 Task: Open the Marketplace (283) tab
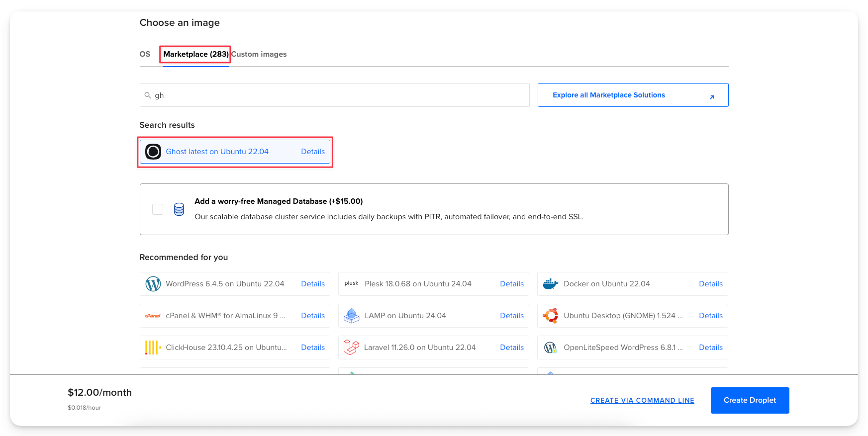pyautogui.click(x=196, y=54)
